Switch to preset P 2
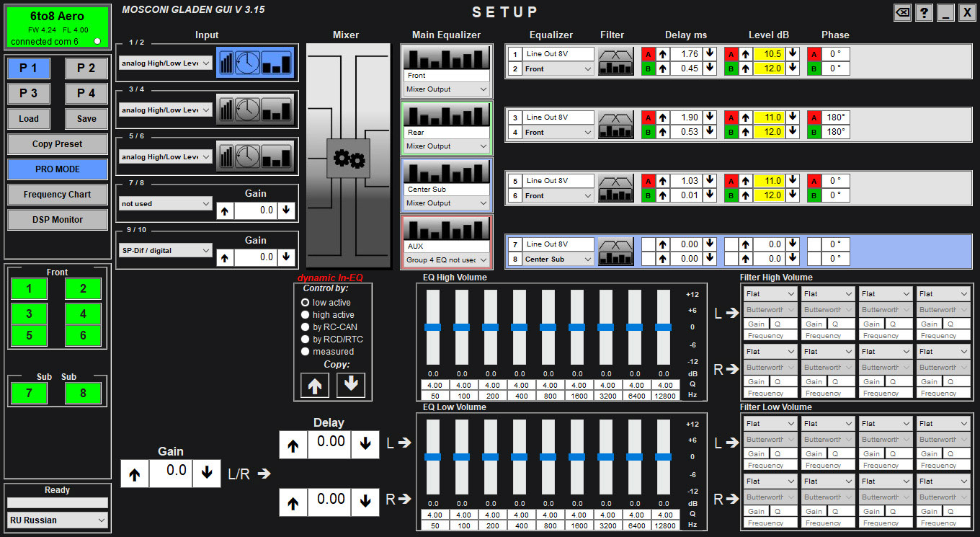This screenshot has width=980, height=537. [86, 68]
